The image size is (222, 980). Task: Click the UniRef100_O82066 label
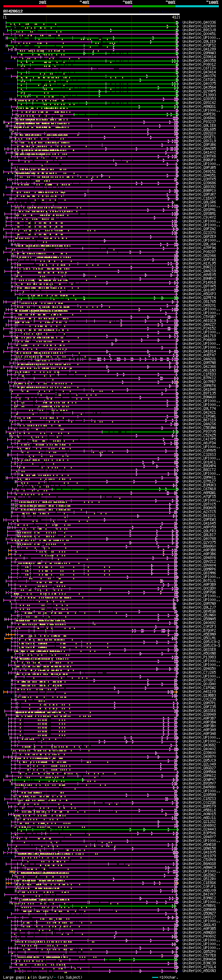tap(199, 256)
